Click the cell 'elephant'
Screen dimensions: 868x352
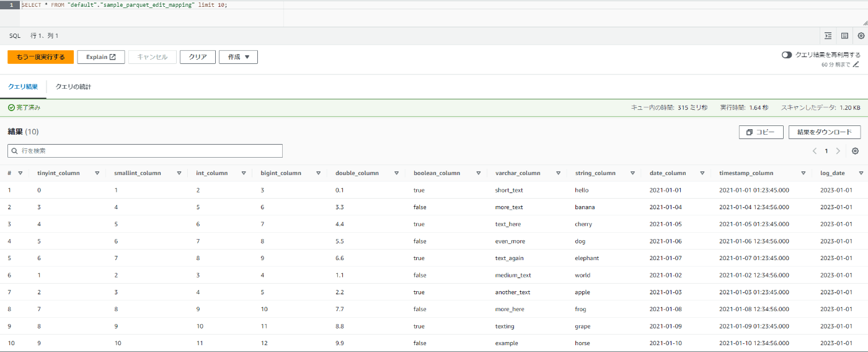pyautogui.click(x=587, y=258)
